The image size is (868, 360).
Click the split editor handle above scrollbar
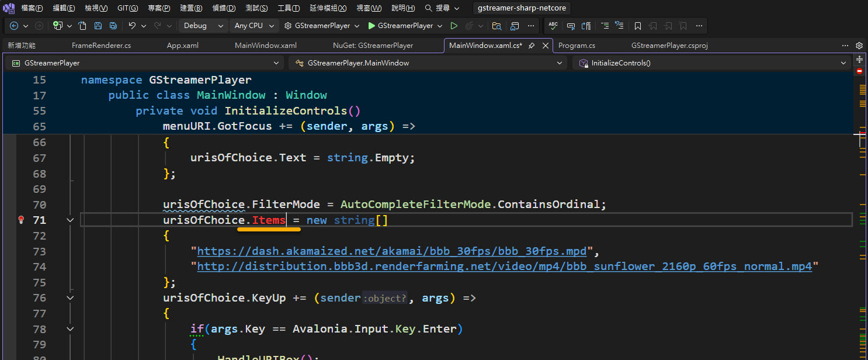click(x=859, y=60)
